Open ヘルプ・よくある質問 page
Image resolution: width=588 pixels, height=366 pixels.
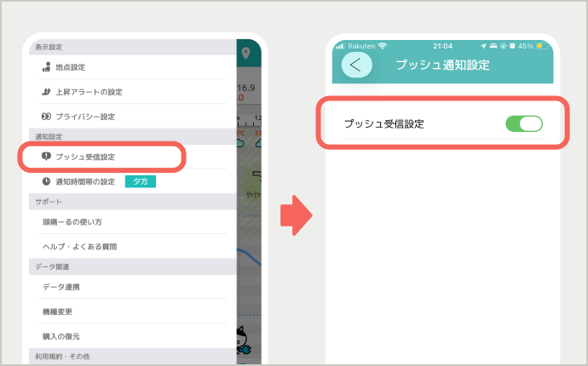click(133, 247)
